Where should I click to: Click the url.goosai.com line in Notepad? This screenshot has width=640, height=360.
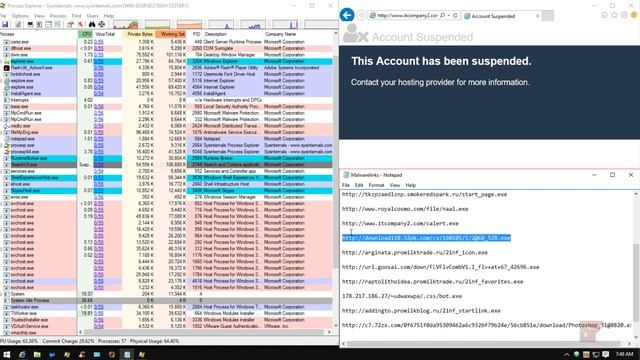pyautogui.click(x=440, y=267)
